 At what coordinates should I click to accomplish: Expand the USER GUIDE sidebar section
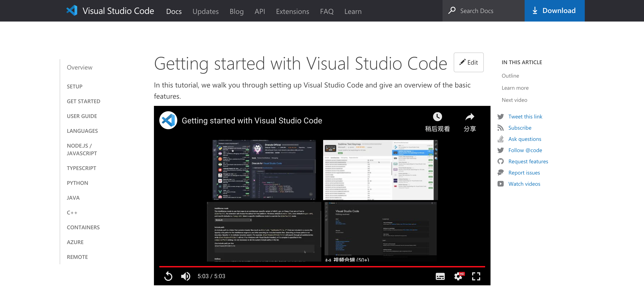pos(82,116)
